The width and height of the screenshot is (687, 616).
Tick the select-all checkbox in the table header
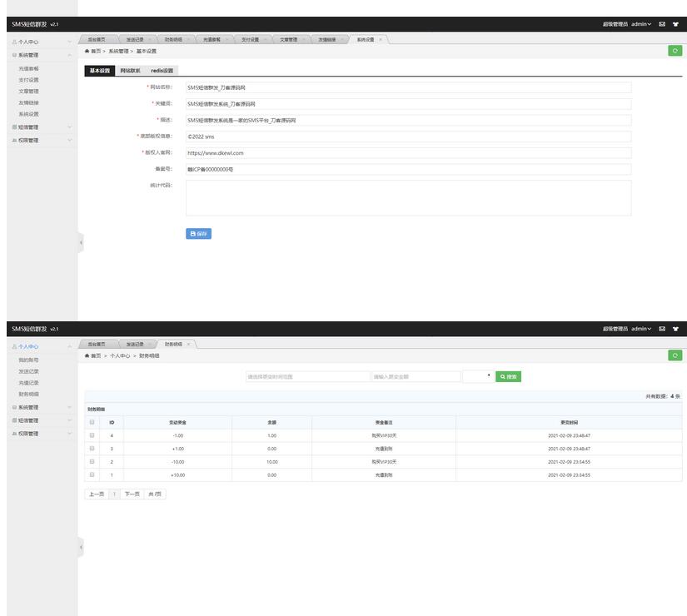pyautogui.click(x=92, y=422)
